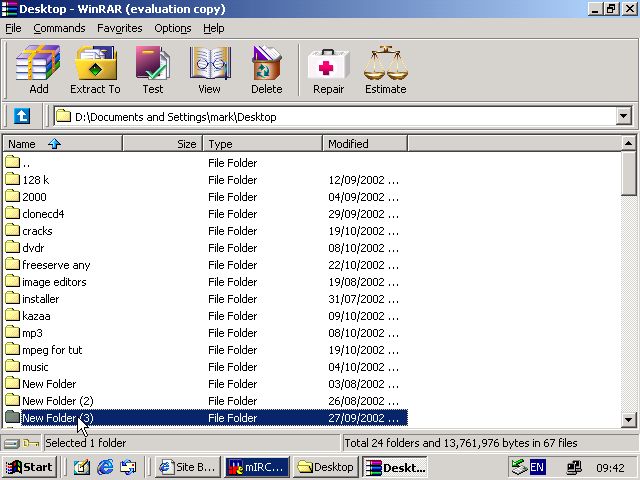
Task: Sort by Type column header
Action: click(263, 144)
